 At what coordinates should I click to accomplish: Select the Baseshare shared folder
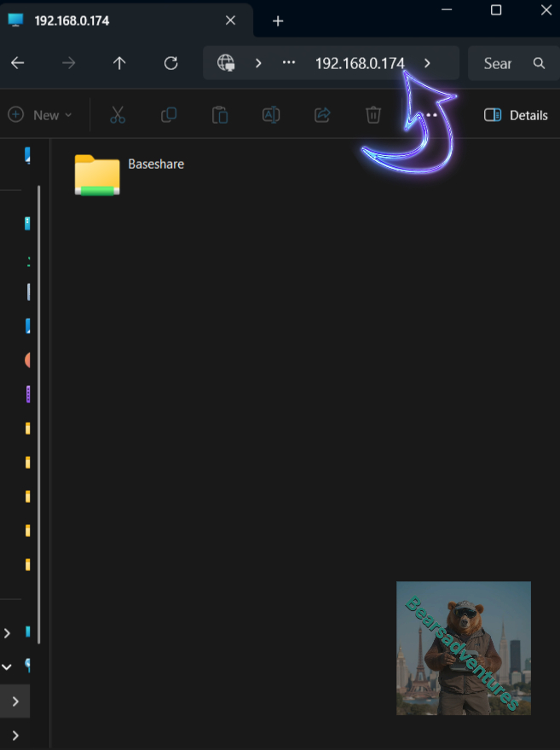[97, 174]
